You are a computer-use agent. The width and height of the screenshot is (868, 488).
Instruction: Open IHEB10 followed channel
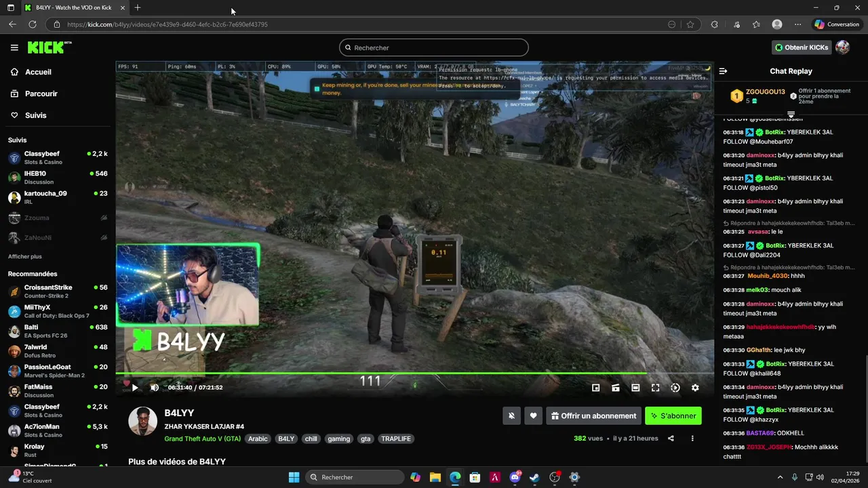coord(58,178)
